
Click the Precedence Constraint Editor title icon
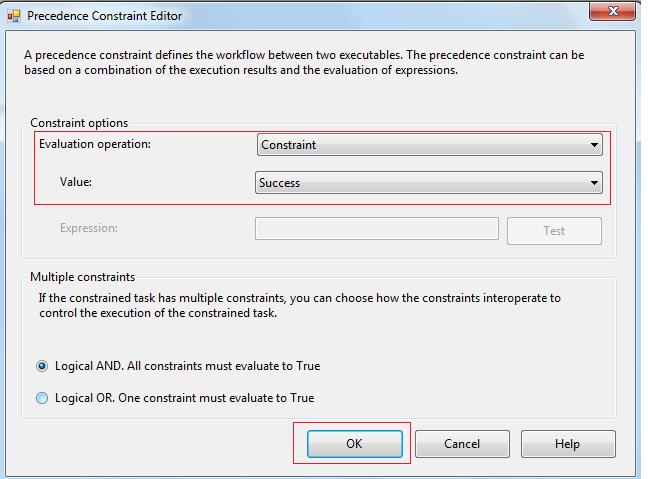point(14,15)
